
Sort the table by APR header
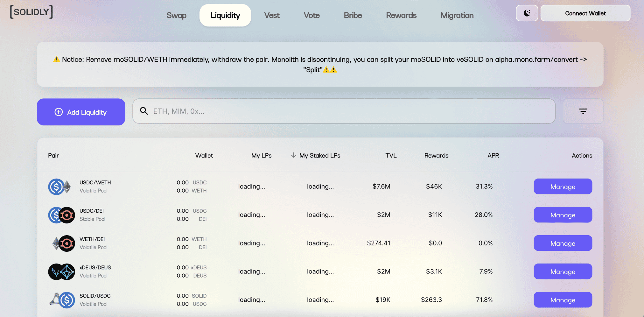pyautogui.click(x=493, y=155)
